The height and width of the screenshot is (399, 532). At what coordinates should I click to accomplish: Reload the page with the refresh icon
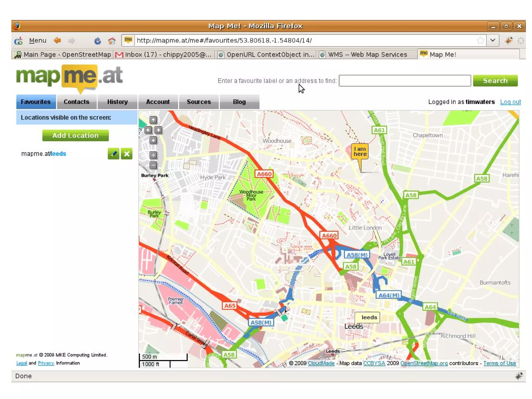pyautogui.click(x=97, y=41)
